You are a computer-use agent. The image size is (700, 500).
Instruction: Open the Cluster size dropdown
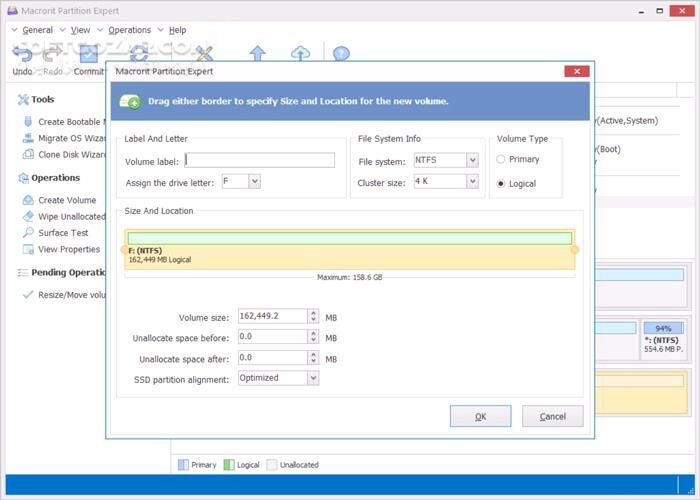click(x=472, y=181)
